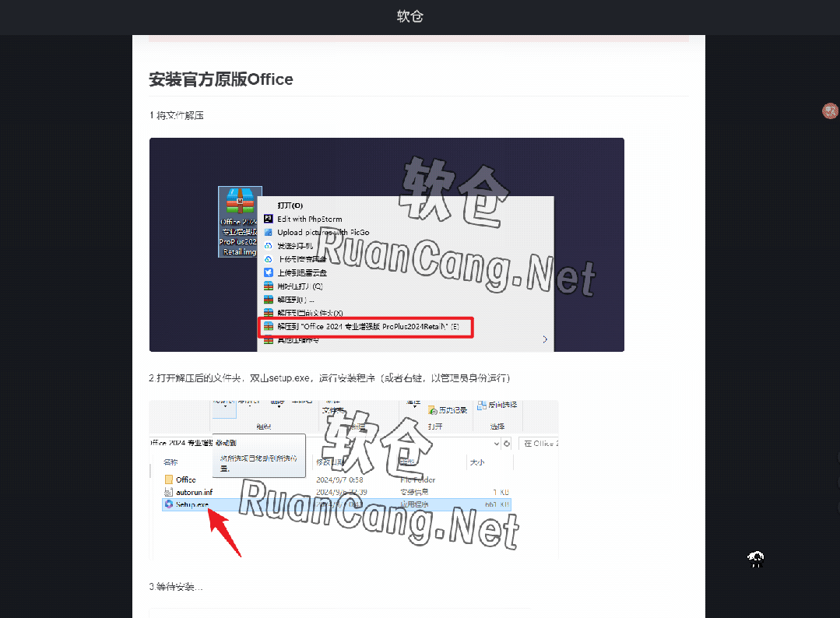Click the PhpStorm icon in context menu

point(269,219)
